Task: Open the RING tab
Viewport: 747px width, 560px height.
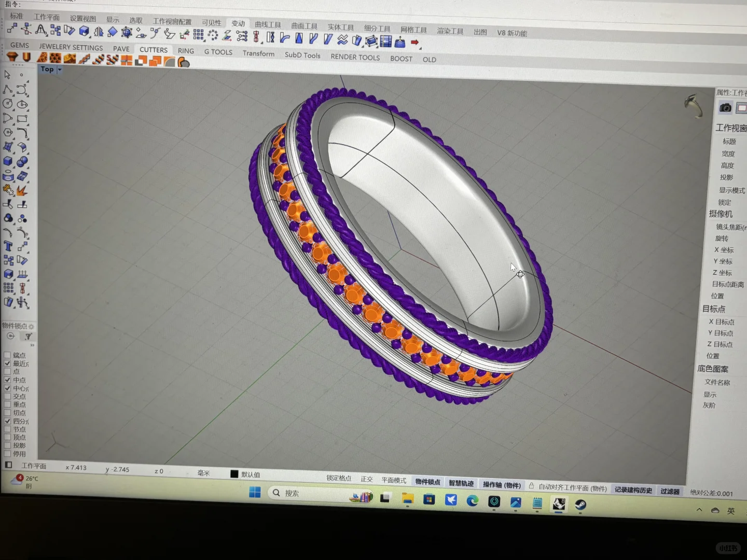Action: 186,51
